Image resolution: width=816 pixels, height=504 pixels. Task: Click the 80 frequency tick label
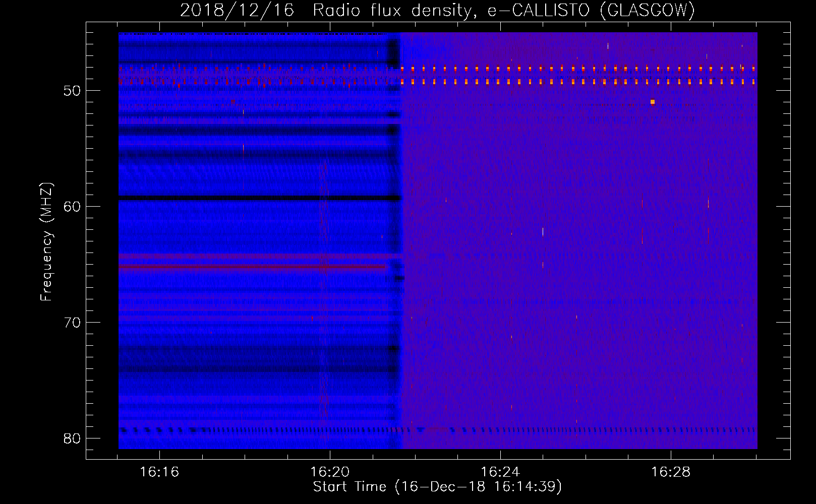[x=73, y=438]
